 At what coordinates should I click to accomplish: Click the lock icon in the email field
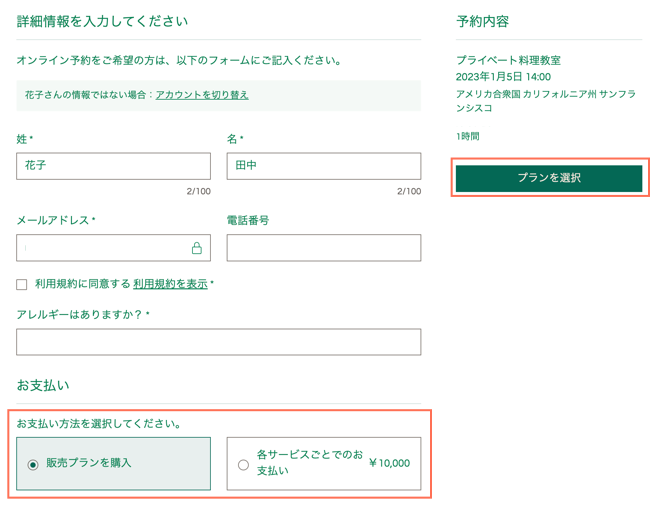(x=197, y=248)
